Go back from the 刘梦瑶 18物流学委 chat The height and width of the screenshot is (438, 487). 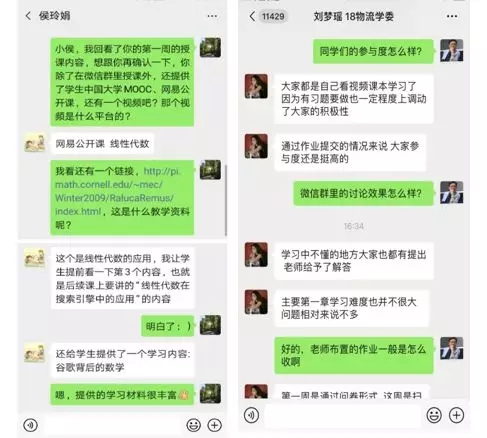pyautogui.click(x=252, y=16)
